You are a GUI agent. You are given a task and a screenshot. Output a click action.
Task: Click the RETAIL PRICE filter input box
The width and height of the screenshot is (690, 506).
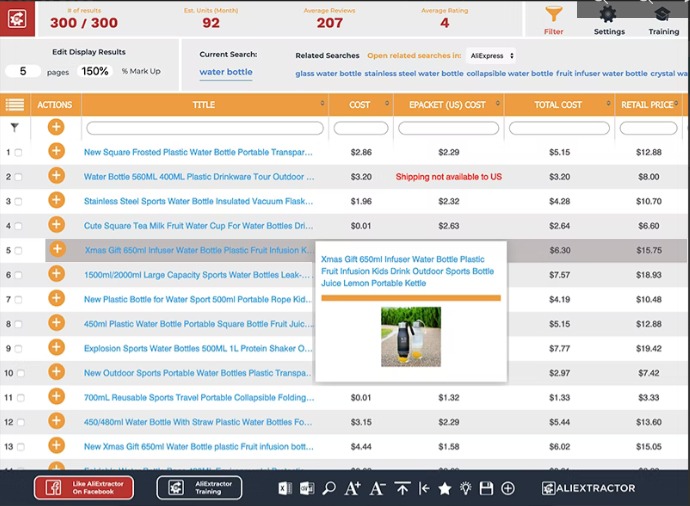point(648,128)
